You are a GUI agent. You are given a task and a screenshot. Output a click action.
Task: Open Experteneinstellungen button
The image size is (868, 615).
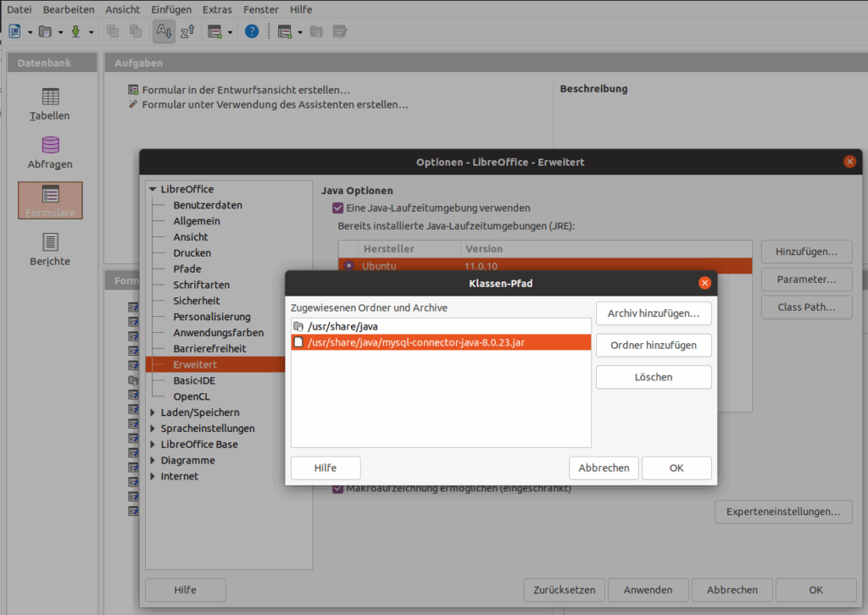click(x=783, y=512)
